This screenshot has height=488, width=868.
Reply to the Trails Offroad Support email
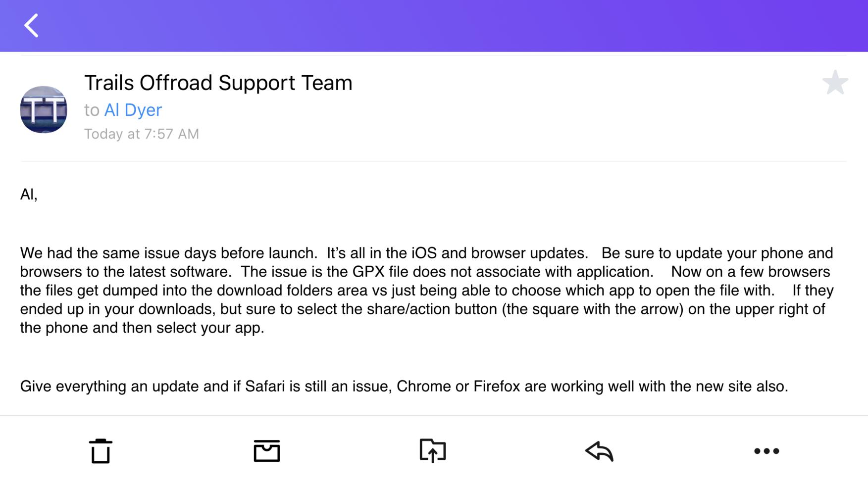coord(599,451)
